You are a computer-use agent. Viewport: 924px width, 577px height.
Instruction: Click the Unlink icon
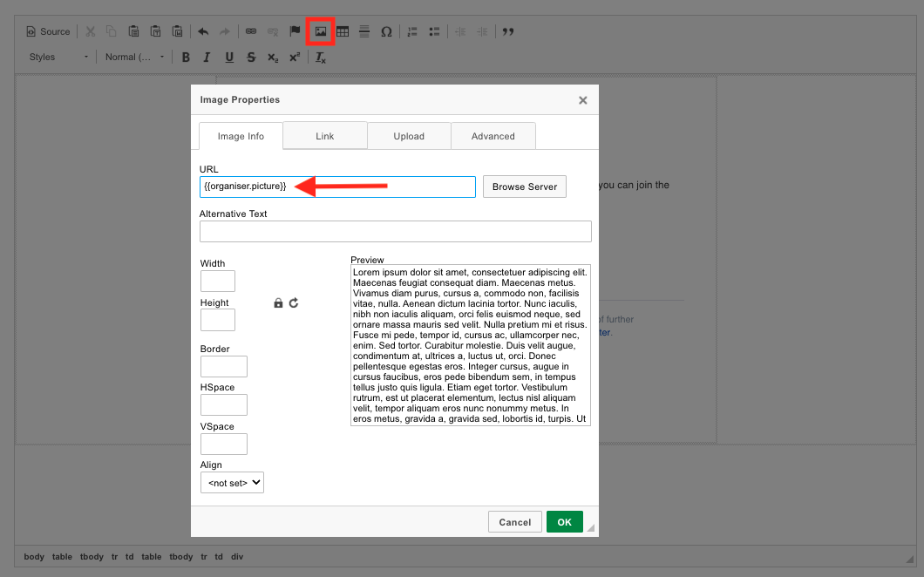point(273,32)
